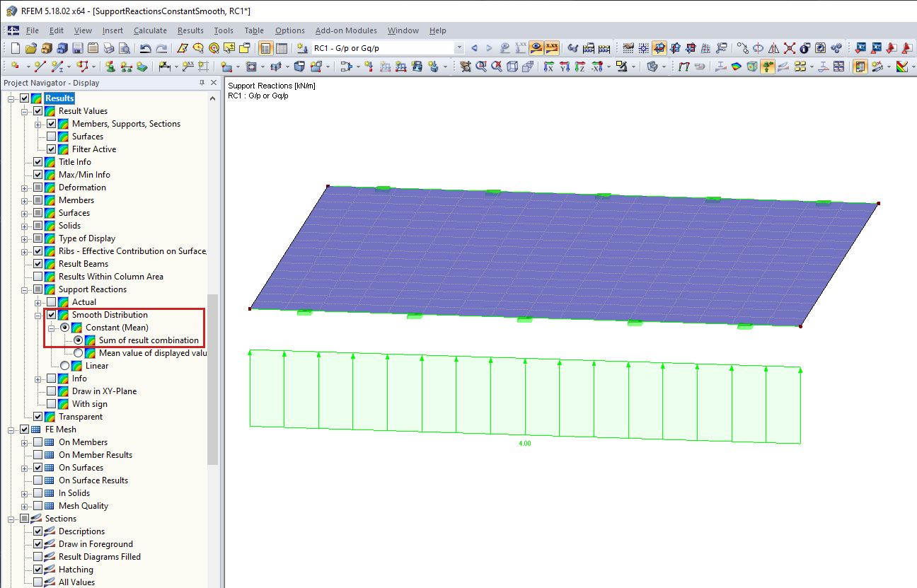This screenshot has width=917, height=588.
Task: Toggle show result values x.xx icon
Action: point(552,48)
